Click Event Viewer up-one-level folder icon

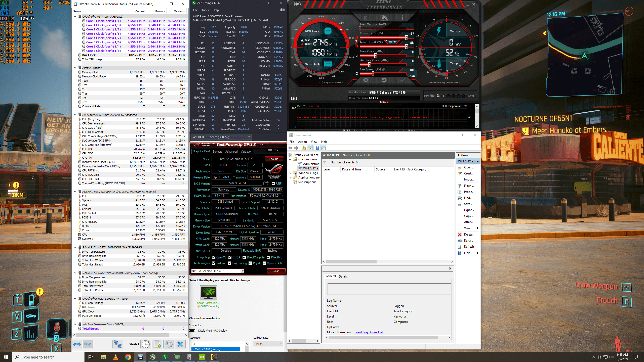[x=304, y=148]
